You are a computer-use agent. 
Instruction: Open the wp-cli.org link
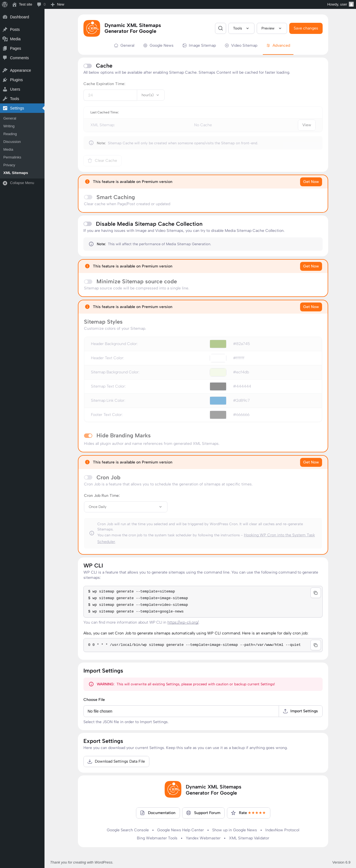183,622
